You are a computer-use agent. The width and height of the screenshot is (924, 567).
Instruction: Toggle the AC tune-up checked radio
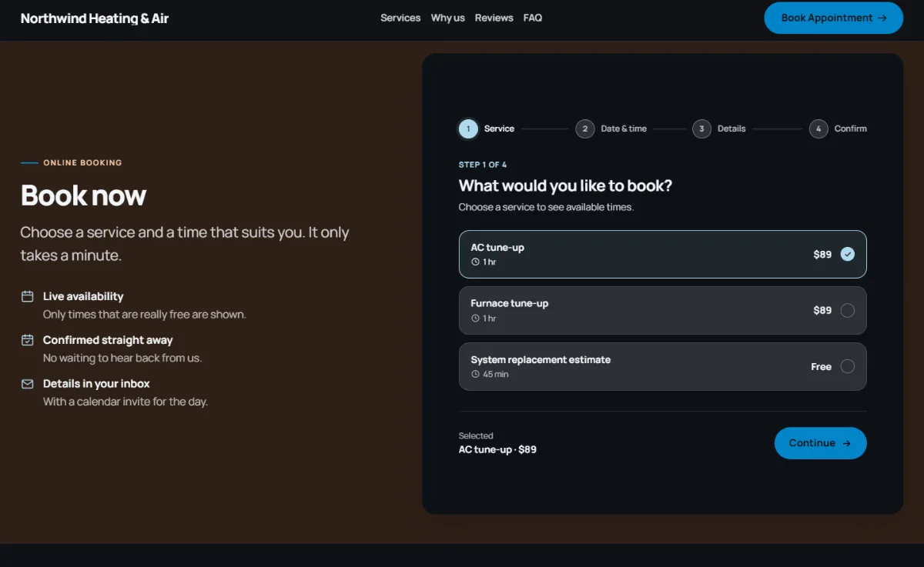click(x=848, y=254)
